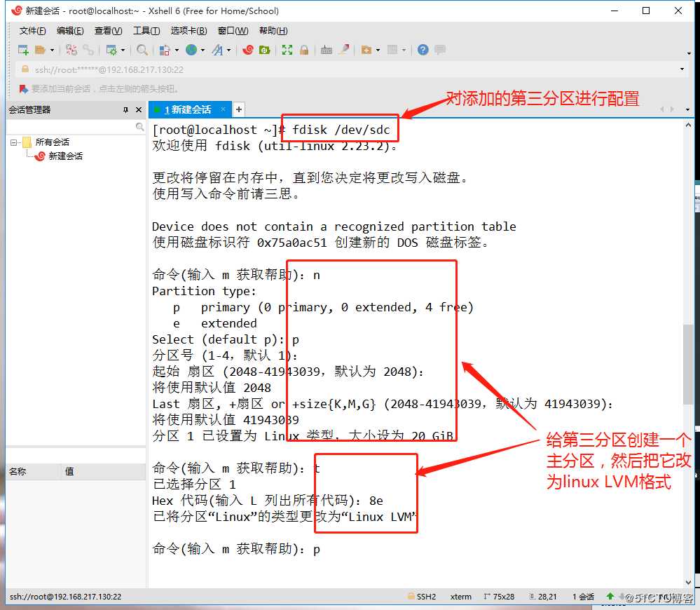Click the Help question mark icon
This screenshot has width=700, height=610.
(423, 50)
